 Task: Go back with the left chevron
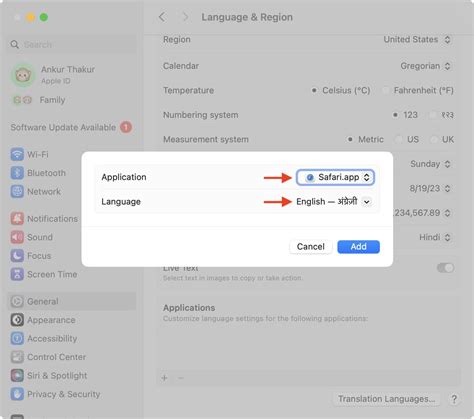tap(162, 17)
